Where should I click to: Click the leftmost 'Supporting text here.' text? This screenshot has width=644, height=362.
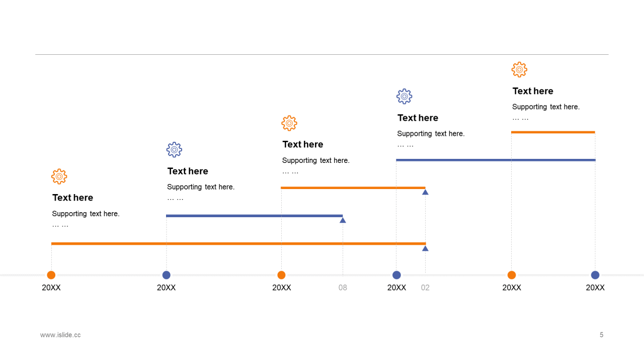[86, 214]
